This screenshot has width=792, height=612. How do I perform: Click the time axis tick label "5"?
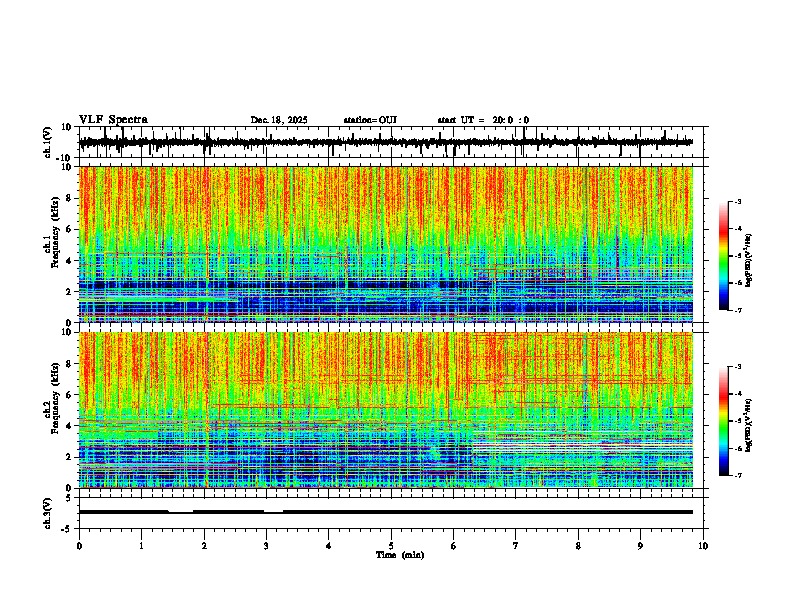(391, 546)
